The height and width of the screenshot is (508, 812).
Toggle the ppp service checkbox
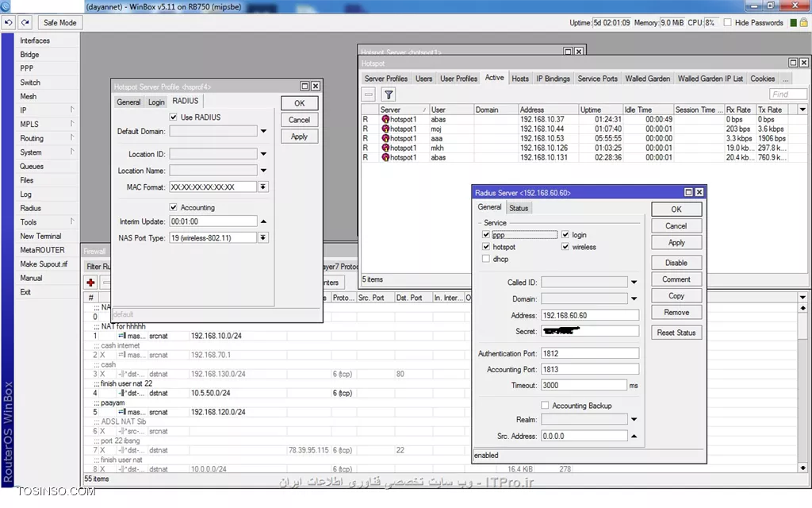tap(486, 235)
